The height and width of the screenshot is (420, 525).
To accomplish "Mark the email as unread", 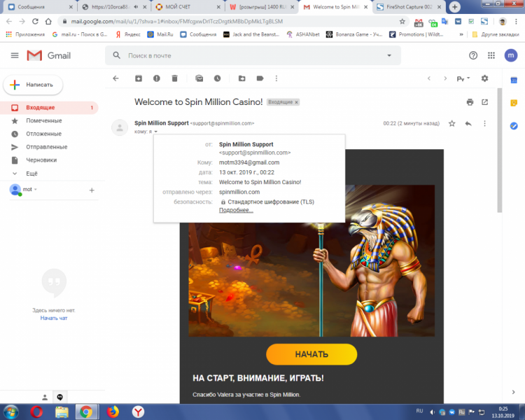I will pos(199,78).
